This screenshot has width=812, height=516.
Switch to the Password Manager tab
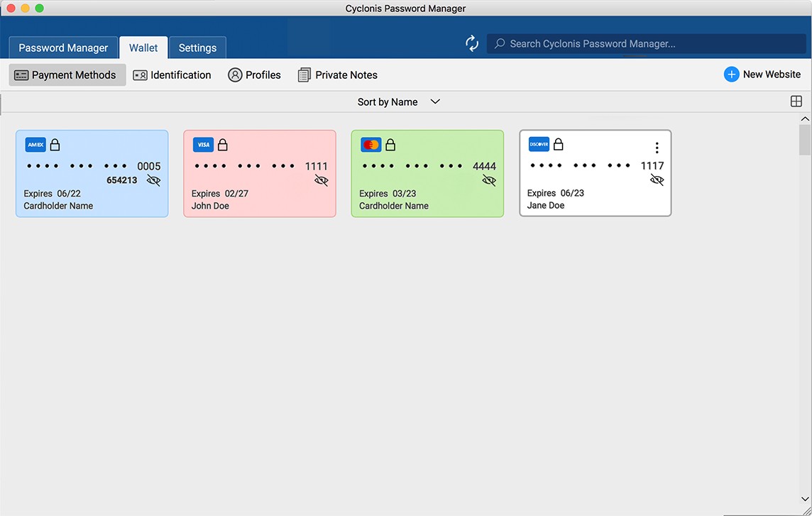(x=63, y=48)
